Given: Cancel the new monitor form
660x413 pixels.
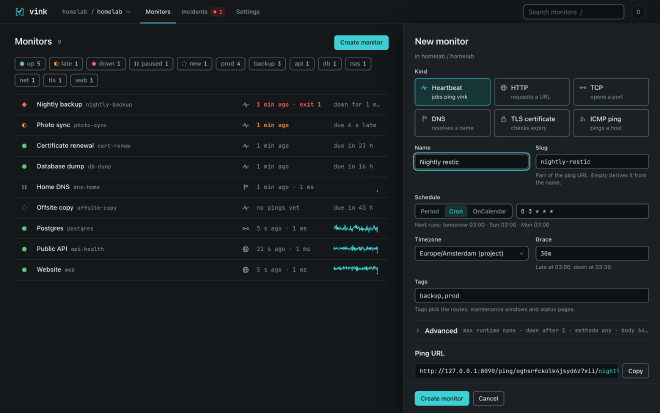Looking at the screenshot, I should (488, 398).
